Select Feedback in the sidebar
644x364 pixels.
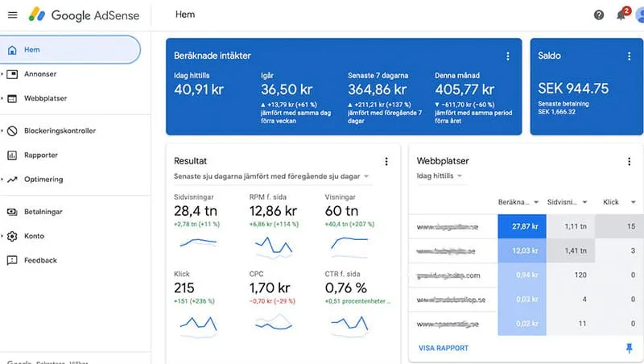(x=40, y=260)
